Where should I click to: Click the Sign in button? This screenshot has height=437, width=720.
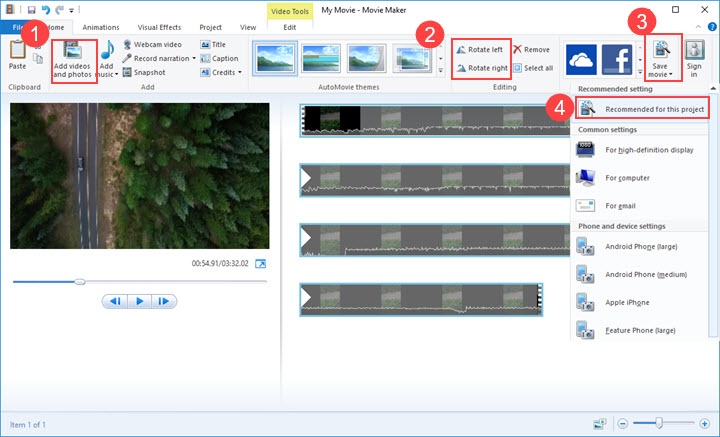694,59
